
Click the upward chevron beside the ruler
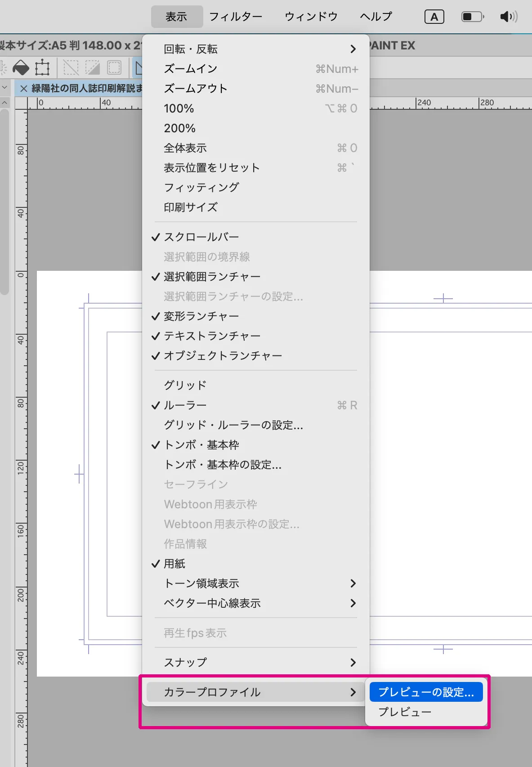4,103
